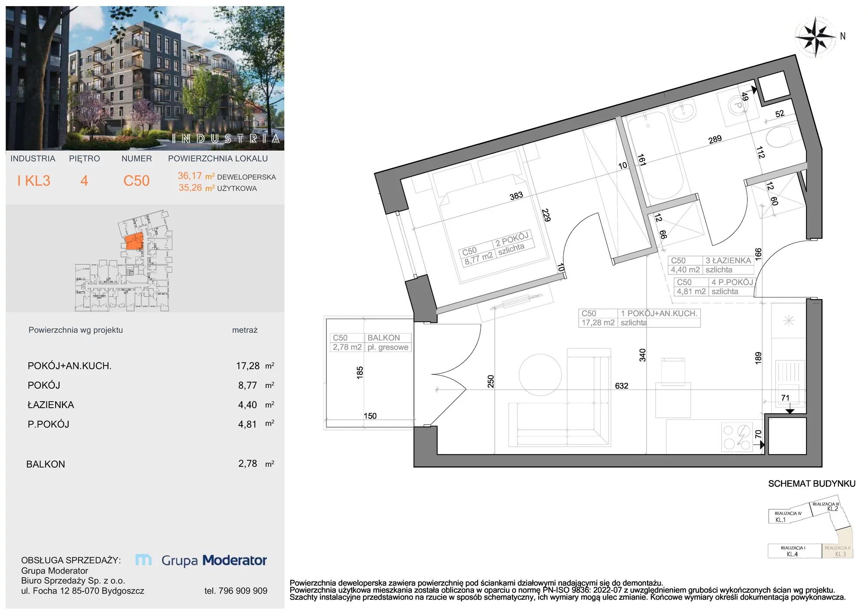The height and width of the screenshot is (614, 868).
Task: Click the 'BALKON' row in area table
Action: click(x=151, y=464)
